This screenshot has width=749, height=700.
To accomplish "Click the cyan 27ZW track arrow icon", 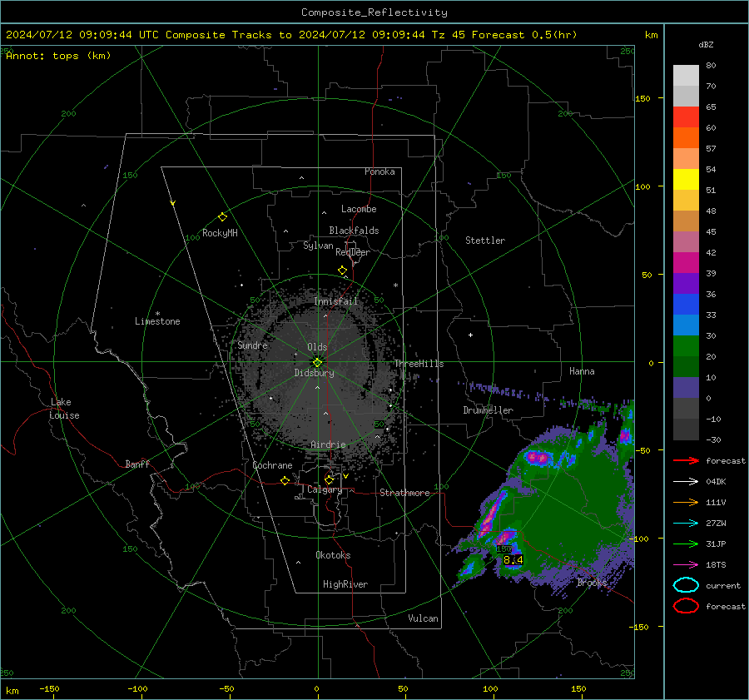I will 686,524.
